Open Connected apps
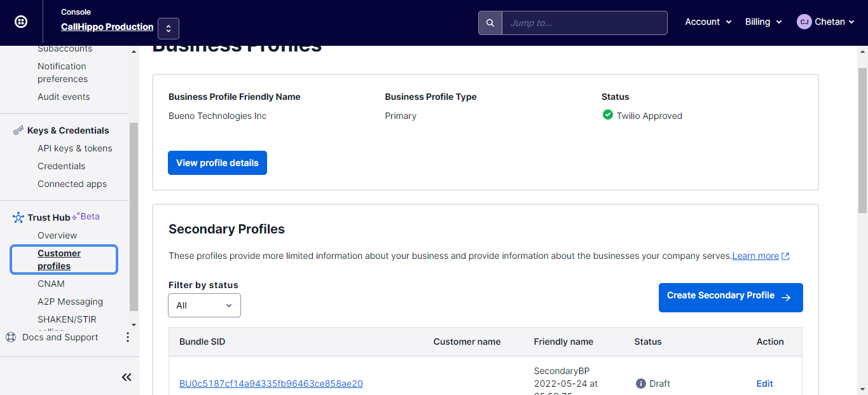This screenshot has width=868, height=395. [x=72, y=184]
